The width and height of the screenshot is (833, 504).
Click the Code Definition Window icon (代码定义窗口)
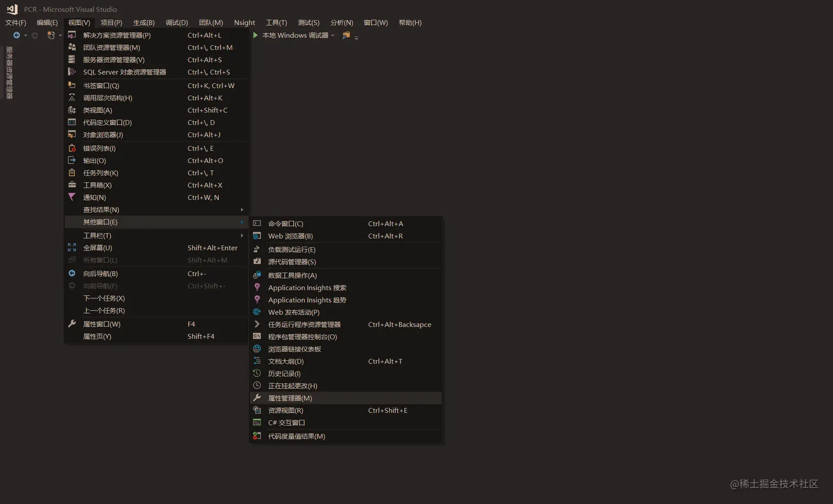(72, 122)
